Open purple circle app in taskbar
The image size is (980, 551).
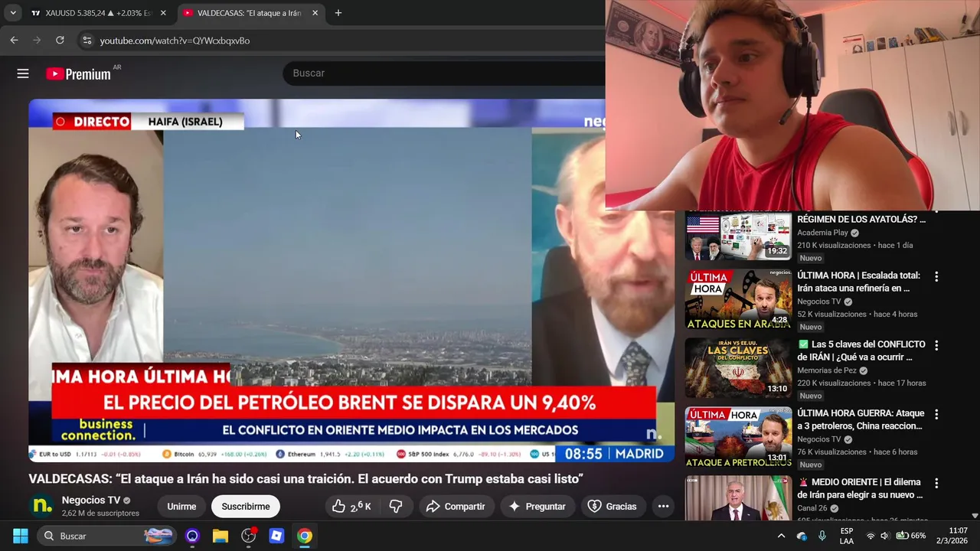click(192, 536)
